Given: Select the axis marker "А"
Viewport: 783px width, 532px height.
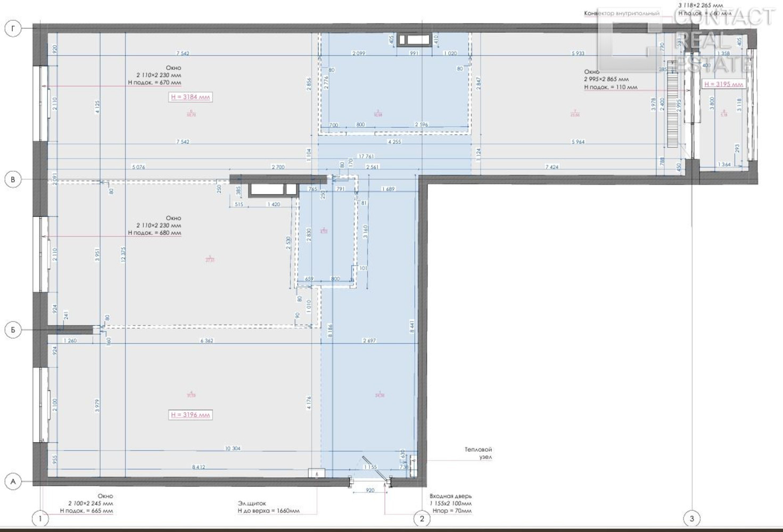Looking at the screenshot, I should [x=13, y=482].
